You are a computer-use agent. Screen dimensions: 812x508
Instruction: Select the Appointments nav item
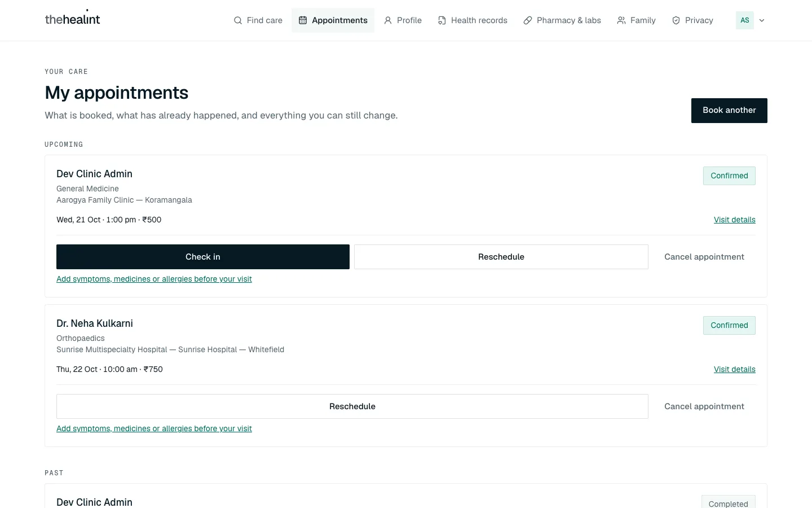click(333, 20)
